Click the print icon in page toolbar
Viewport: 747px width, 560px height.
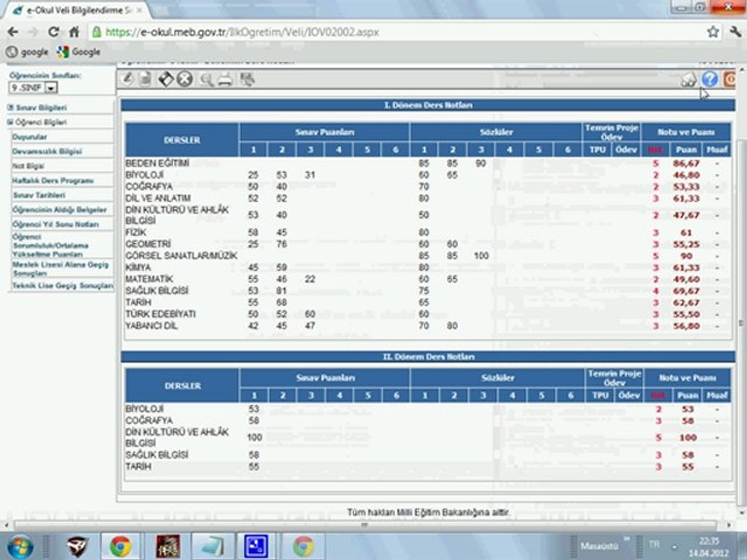point(225,80)
